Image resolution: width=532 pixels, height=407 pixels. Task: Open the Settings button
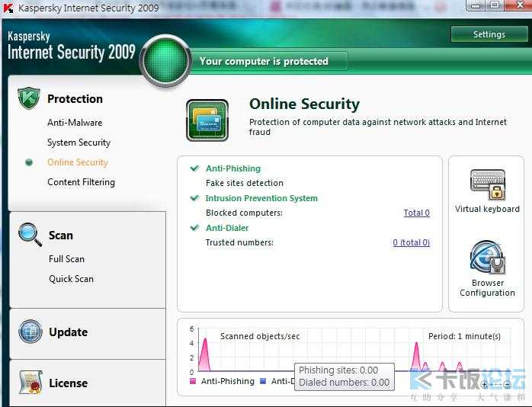click(x=489, y=34)
